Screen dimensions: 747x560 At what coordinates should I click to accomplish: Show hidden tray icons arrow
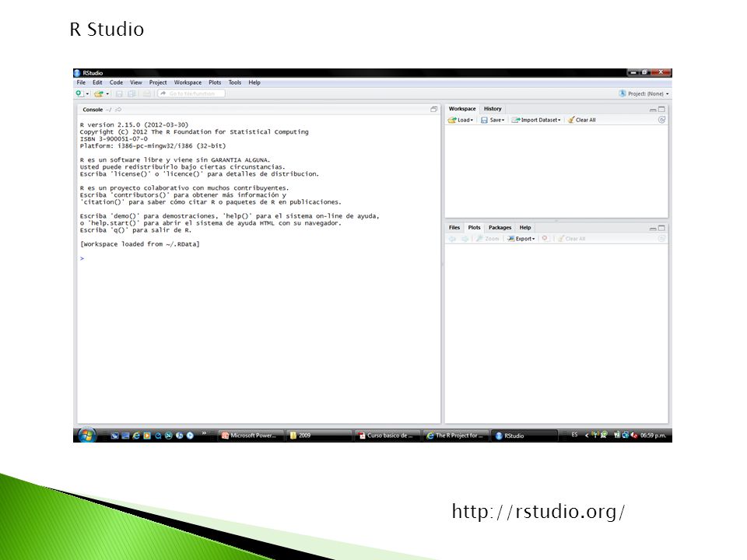587,436
